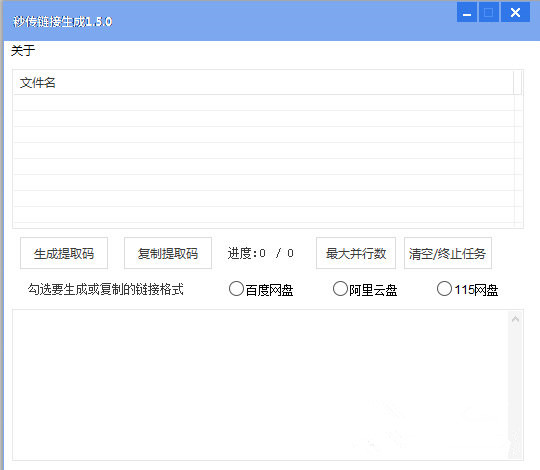
Task: Minimize the 秒传链接生成 window
Action: click(x=467, y=12)
